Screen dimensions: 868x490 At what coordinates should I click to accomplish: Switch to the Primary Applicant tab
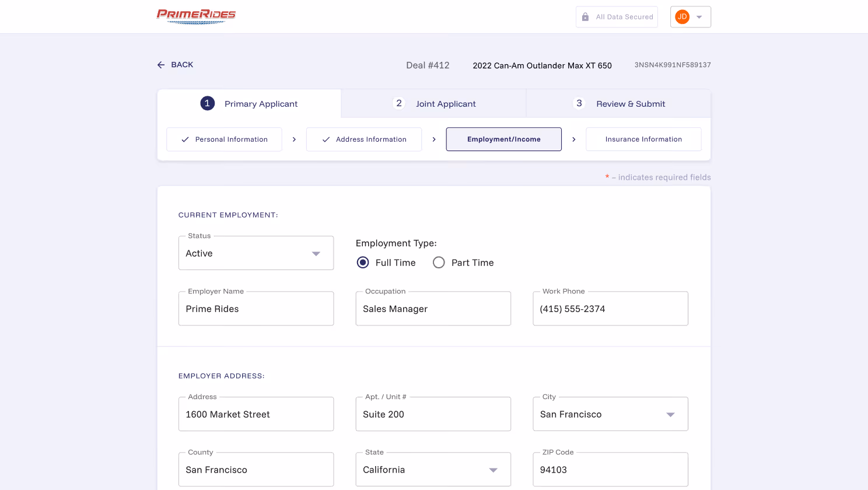point(249,104)
